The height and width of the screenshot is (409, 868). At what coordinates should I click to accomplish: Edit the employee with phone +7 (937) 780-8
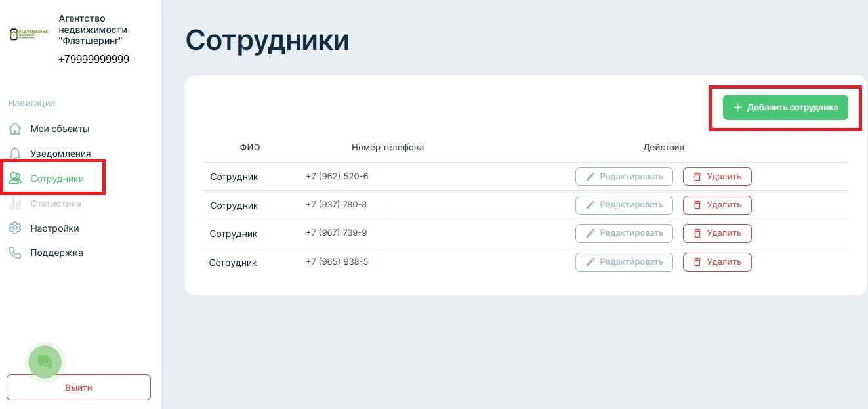[624, 205]
